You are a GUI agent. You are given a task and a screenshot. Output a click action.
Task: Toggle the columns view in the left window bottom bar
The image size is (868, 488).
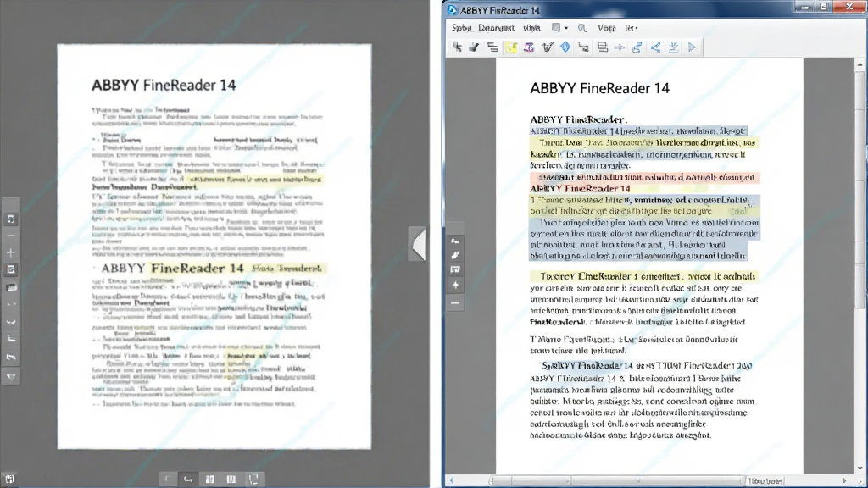231,480
